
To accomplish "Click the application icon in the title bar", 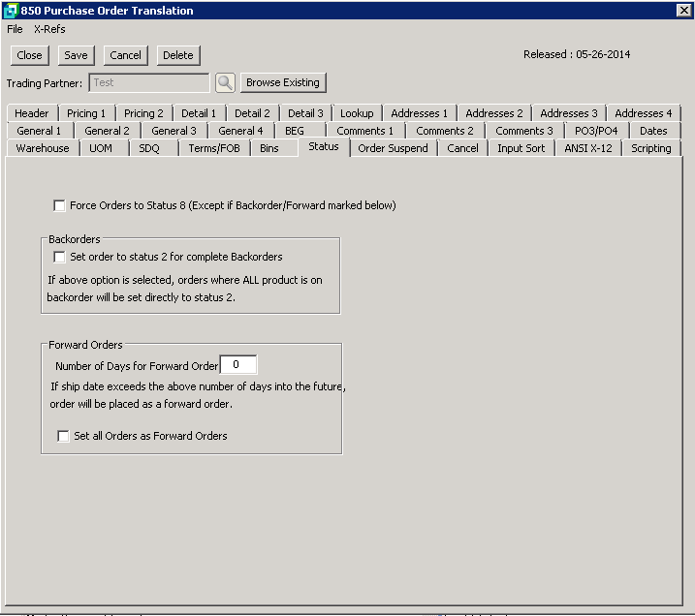I will click(10, 11).
